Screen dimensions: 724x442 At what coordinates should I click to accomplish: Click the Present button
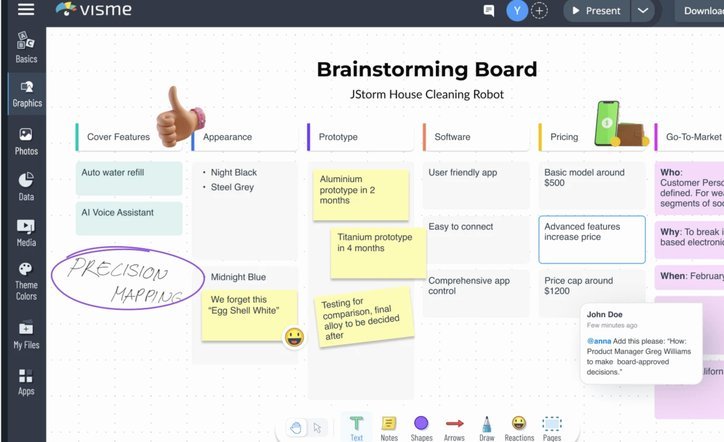click(597, 11)
